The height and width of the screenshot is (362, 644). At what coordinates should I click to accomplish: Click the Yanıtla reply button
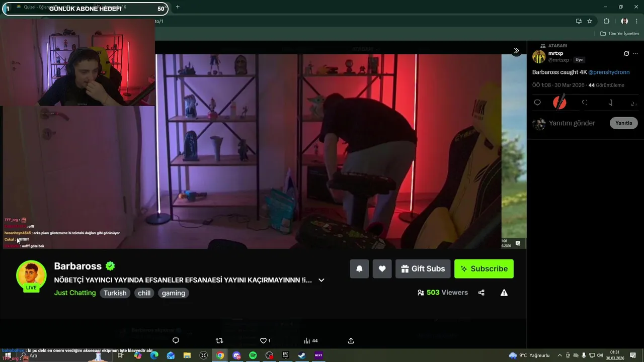point(624,123)
